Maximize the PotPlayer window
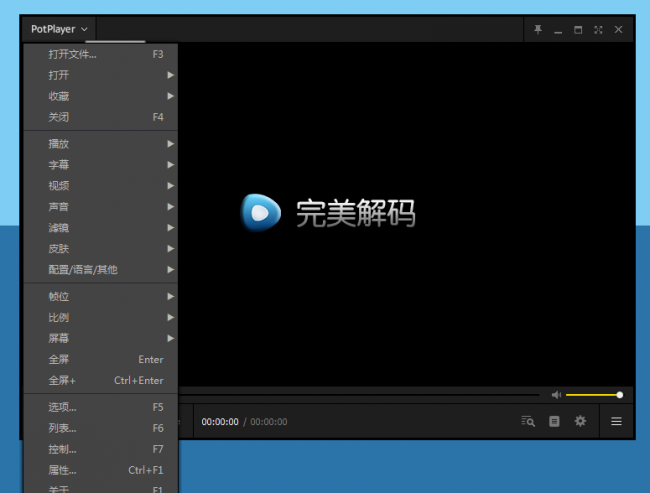650x493 pixels. pos(578,29)
